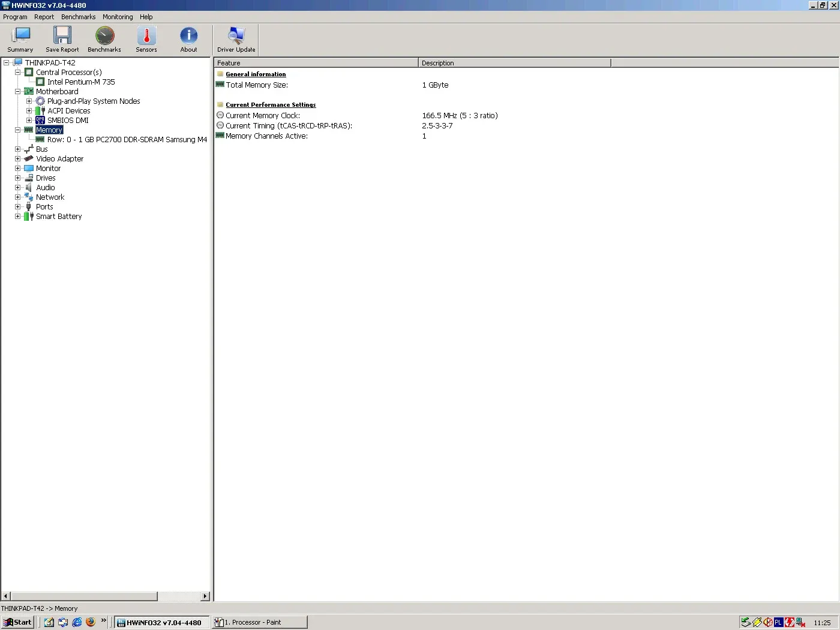Screen dimensions: 840x630
Task: Launch Firefox from Quick Launch
Action: pyautogui.click(x=91, y=622)
